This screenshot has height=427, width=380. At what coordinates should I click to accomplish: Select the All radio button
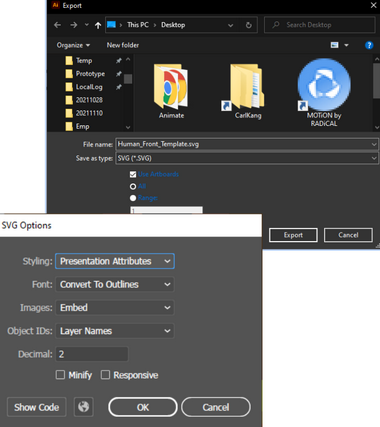[x=133, y=186]
